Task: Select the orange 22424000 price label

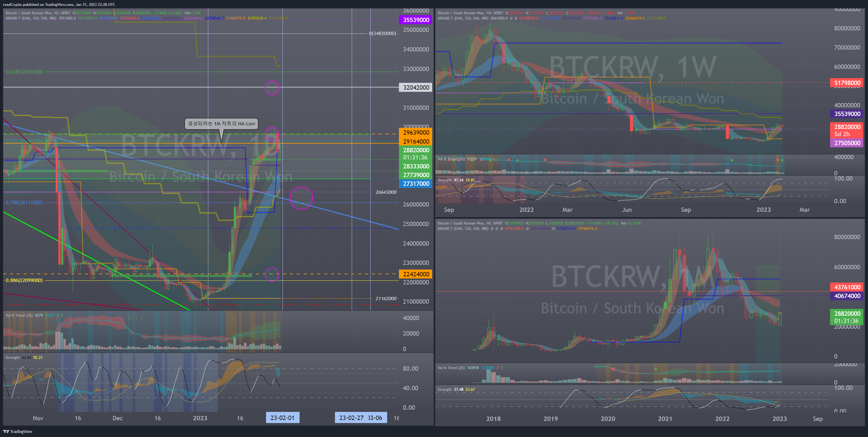Action: (x=416, y=274)
